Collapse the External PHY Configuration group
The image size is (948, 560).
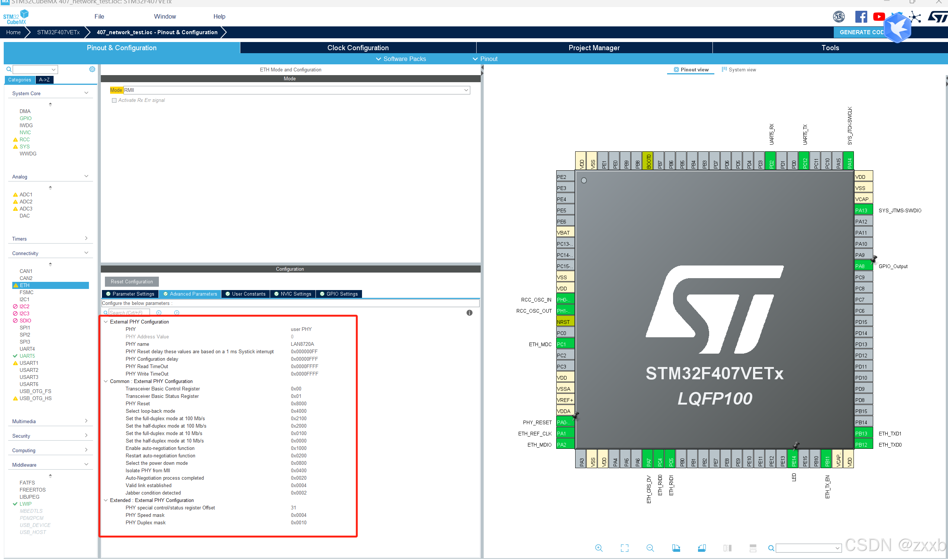point(106,322)
